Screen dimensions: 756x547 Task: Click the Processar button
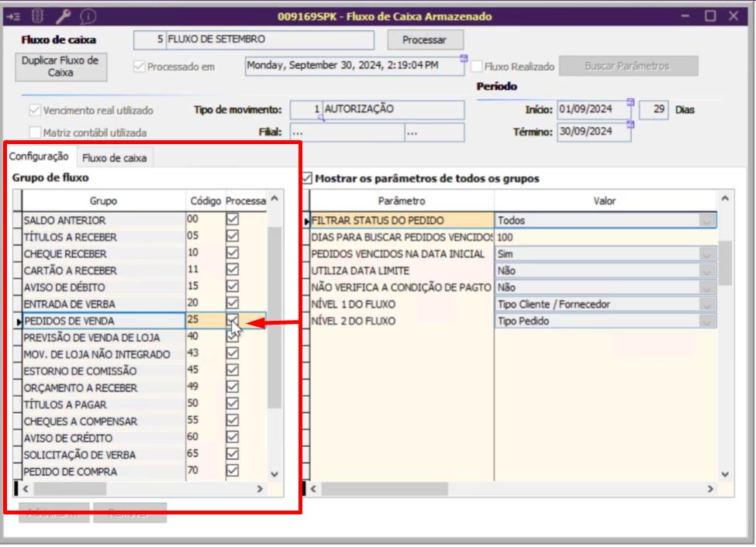click(425, 40)
